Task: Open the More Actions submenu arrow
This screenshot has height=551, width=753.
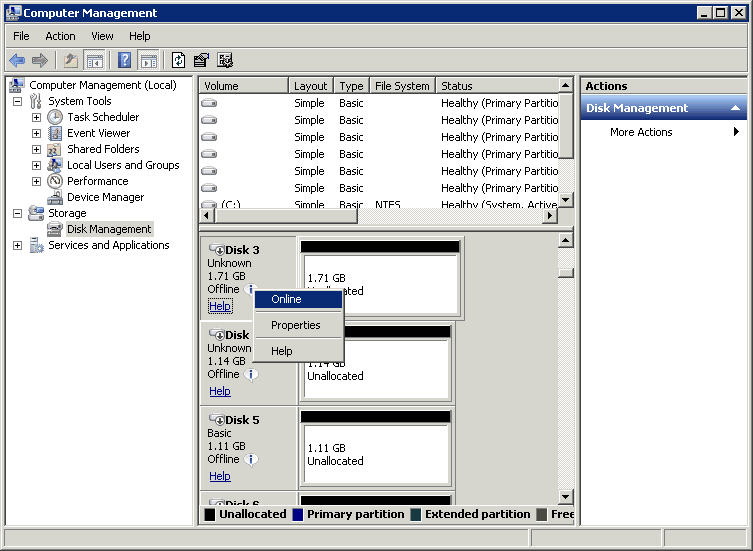Action: click(736, 132)
